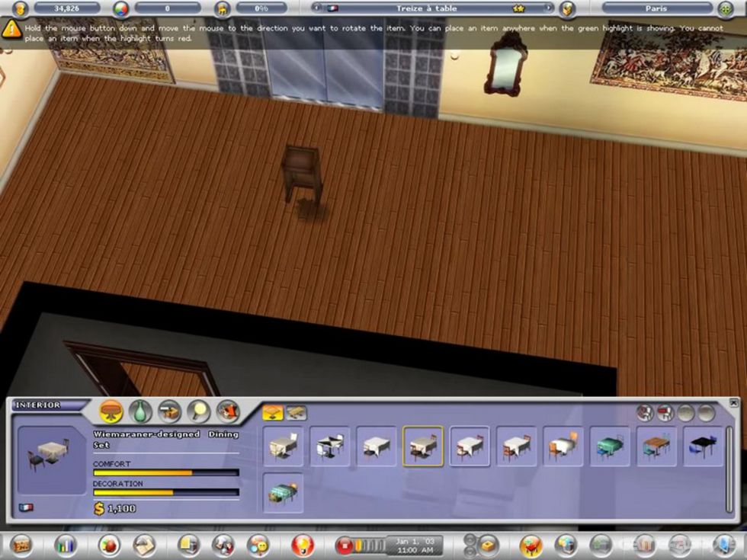The height and width of the screenshot is (560, 747).
Task: Click the Jan 1, '03 date and time display
Action: tap(415, 546)
